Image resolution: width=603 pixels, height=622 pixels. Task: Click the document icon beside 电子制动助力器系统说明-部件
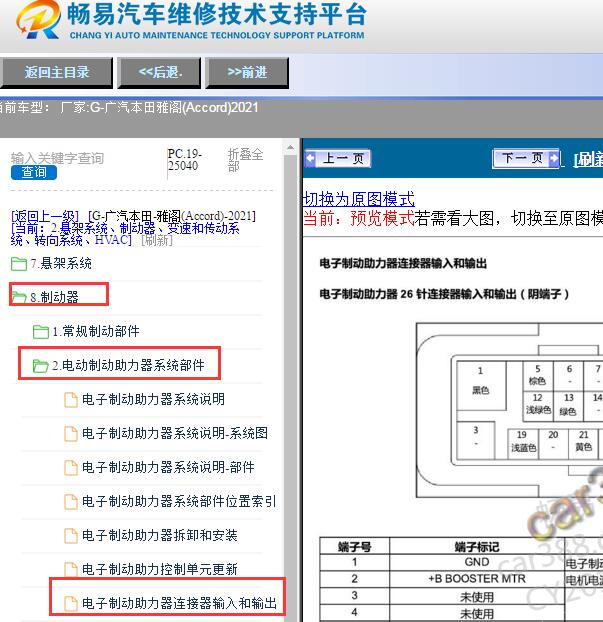[71, 468]
